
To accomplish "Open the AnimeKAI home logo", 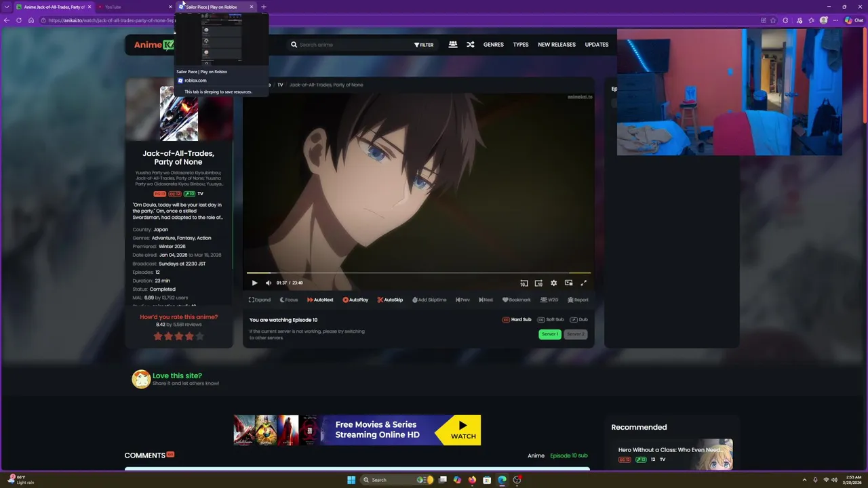I will point(154,45).
